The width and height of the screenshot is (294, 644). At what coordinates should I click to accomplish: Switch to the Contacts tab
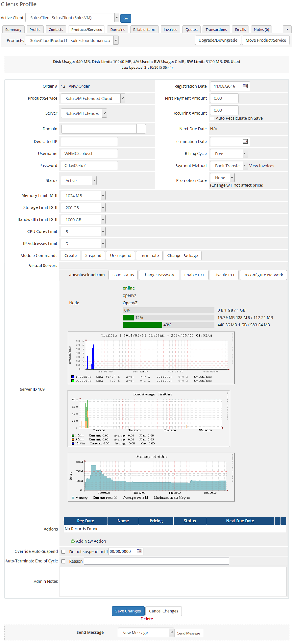56,30
